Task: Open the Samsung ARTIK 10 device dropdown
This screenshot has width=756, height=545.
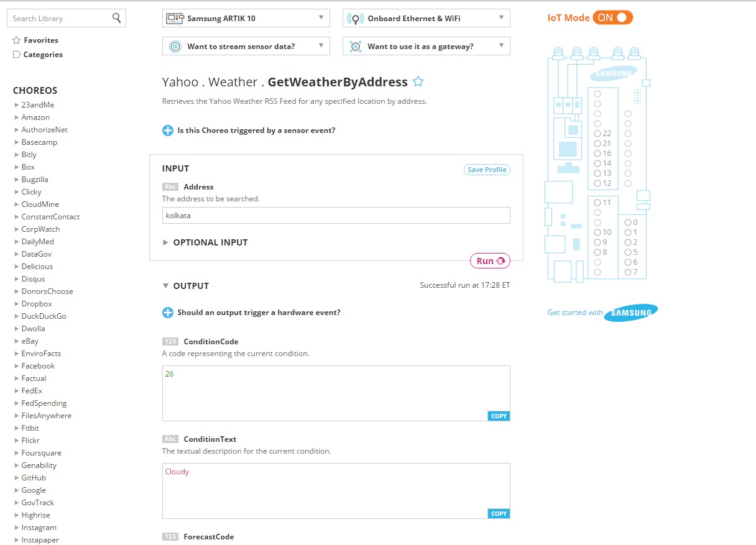Action: 246,18
